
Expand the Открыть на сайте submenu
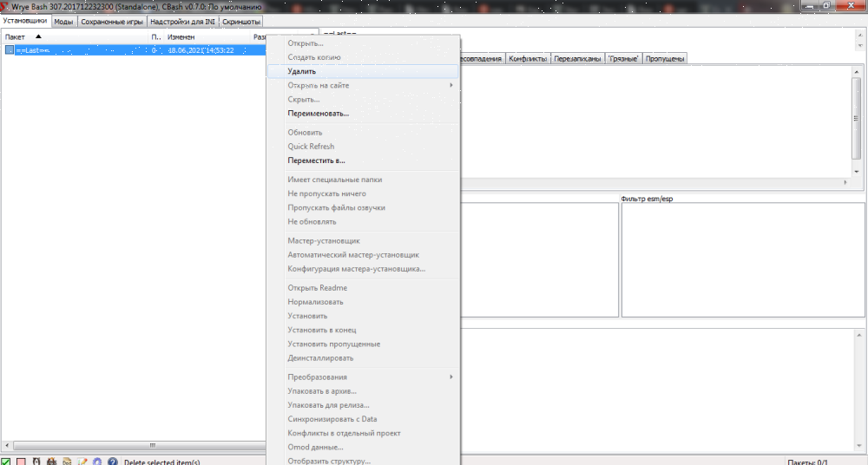pos(363,85)
